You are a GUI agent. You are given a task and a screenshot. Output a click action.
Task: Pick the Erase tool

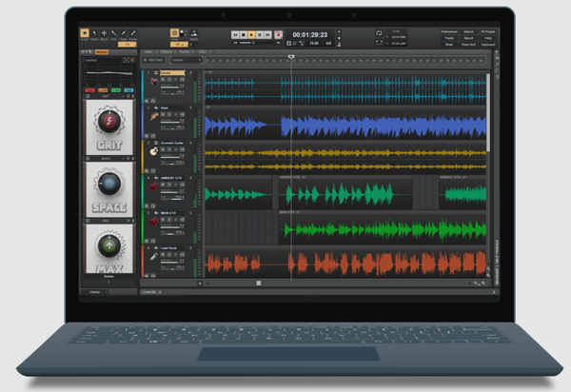point(133,33)
